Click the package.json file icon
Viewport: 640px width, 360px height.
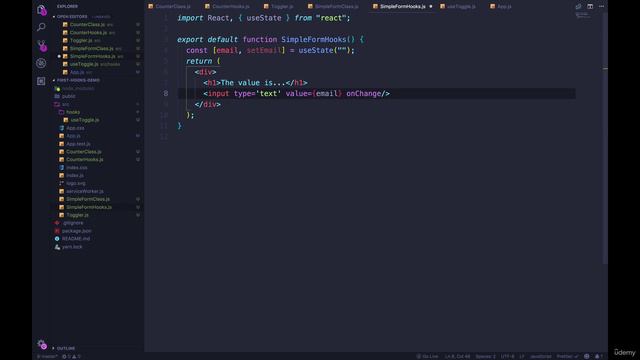57,231
